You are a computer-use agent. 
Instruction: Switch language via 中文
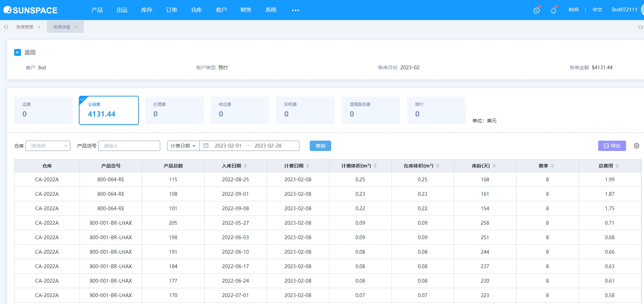(x=597, y=10)
